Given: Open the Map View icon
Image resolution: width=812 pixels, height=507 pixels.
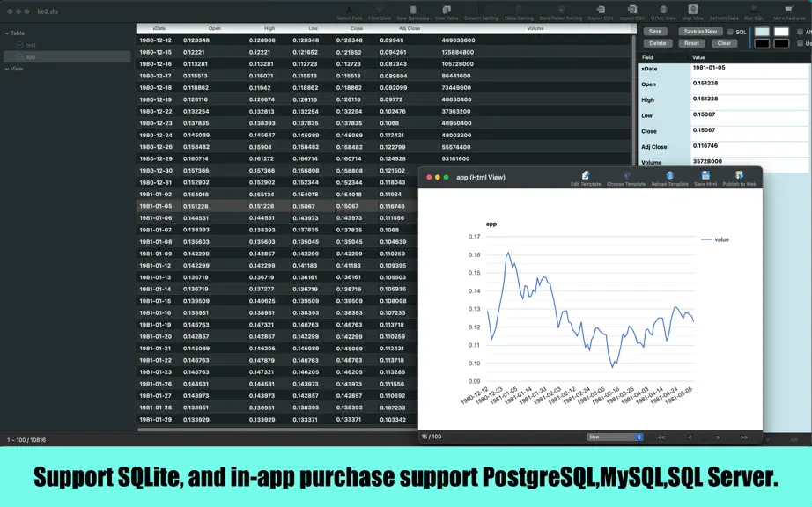Looking at the screenshot, I should pyautogui.click(x=693, y=10).
